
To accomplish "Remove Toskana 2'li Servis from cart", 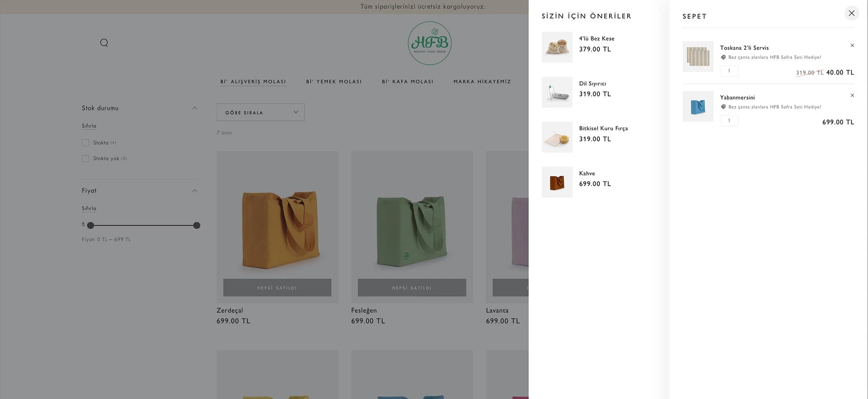I will tap(852, 45).
